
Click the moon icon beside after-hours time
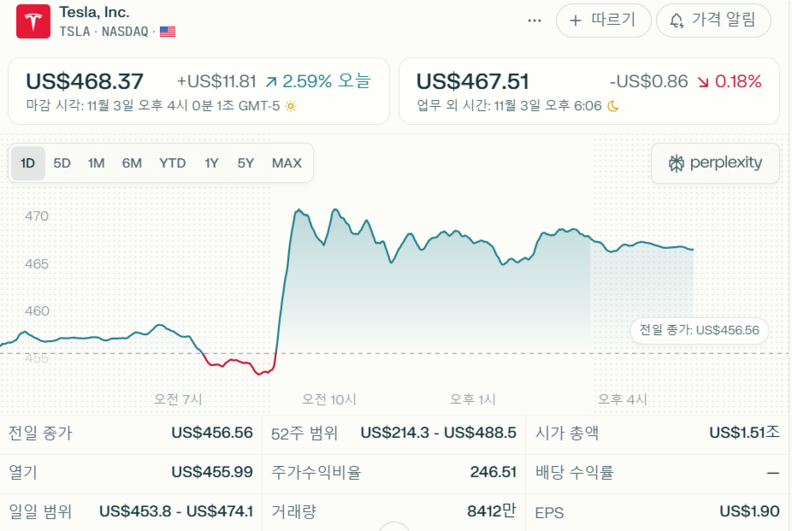pos(613,105)
